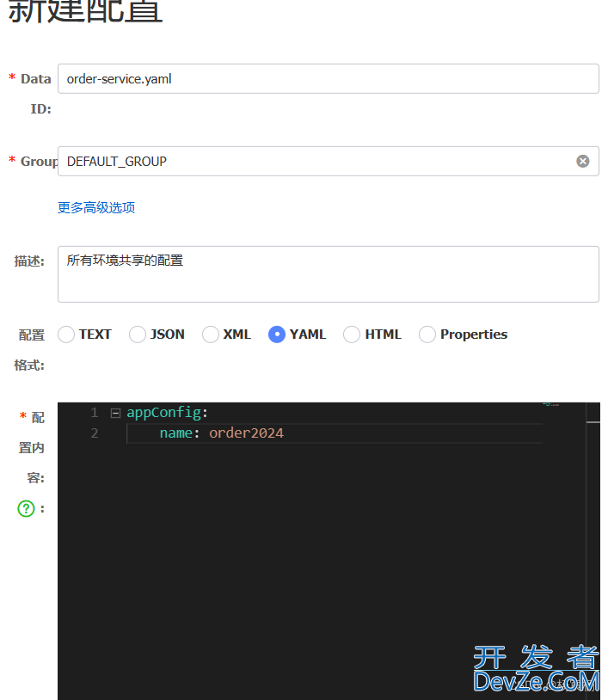
Task: Focus the Data ID field with order-service.yaml
Action: click(x=329, y=78)
